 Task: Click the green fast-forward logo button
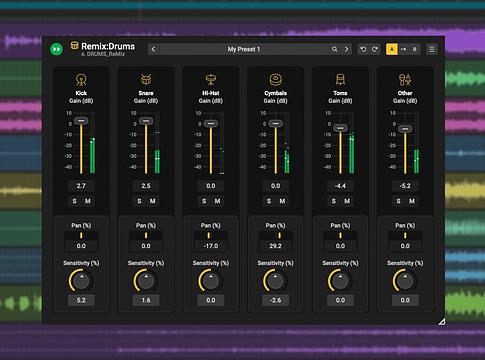coord(56,49)
